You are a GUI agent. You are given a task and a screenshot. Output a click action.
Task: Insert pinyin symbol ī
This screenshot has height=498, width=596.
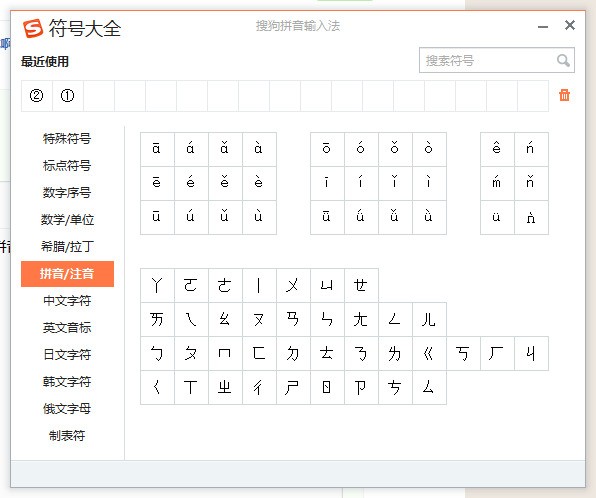click(327, 183)
